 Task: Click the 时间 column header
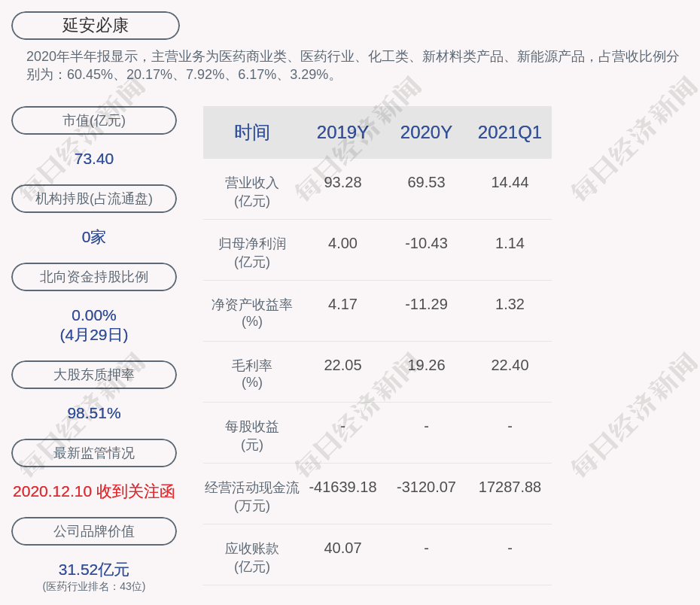point(252,132)
